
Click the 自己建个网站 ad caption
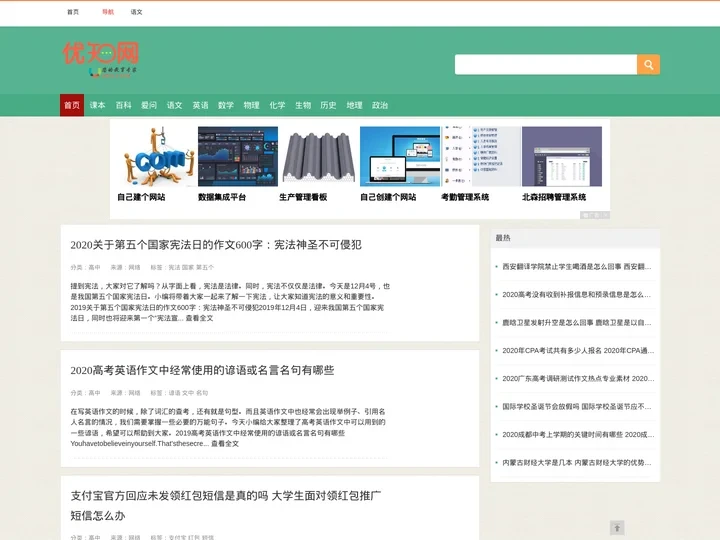coord(141,197)
